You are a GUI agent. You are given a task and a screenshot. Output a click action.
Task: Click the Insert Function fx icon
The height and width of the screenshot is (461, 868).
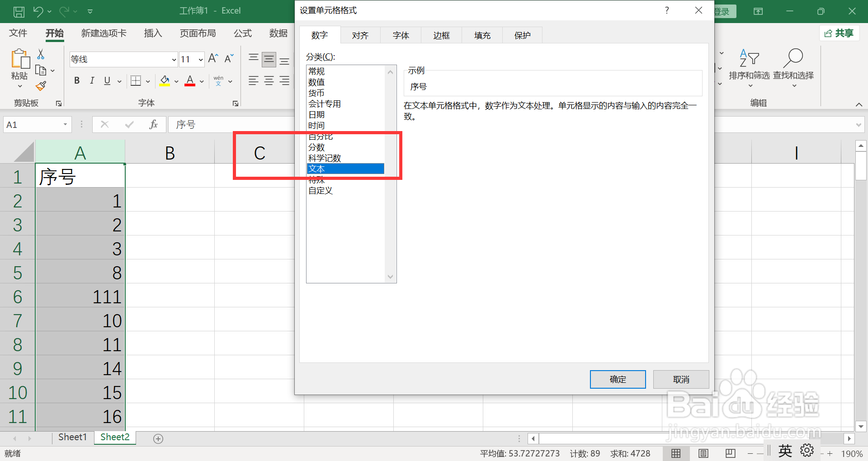tap(154, 124)
